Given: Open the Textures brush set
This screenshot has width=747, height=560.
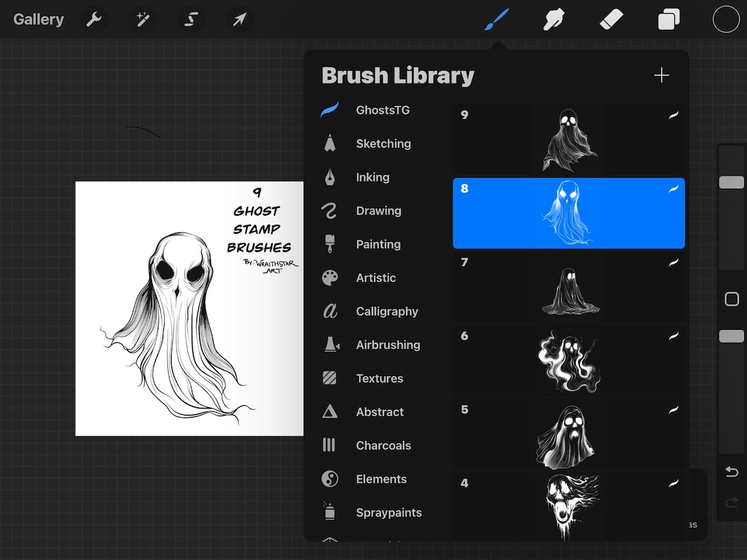Looking at the screenshot, I should click(379, 379).
